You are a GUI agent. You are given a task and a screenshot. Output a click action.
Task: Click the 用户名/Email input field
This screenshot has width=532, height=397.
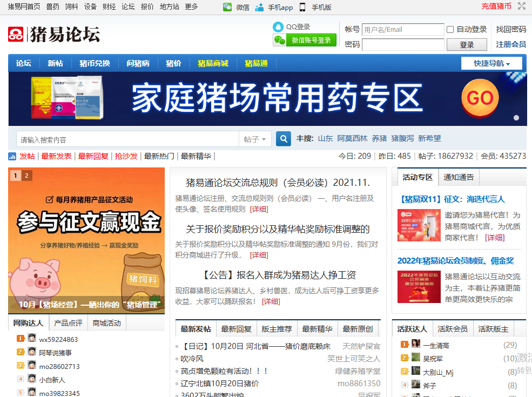click(x=403, y=30)
